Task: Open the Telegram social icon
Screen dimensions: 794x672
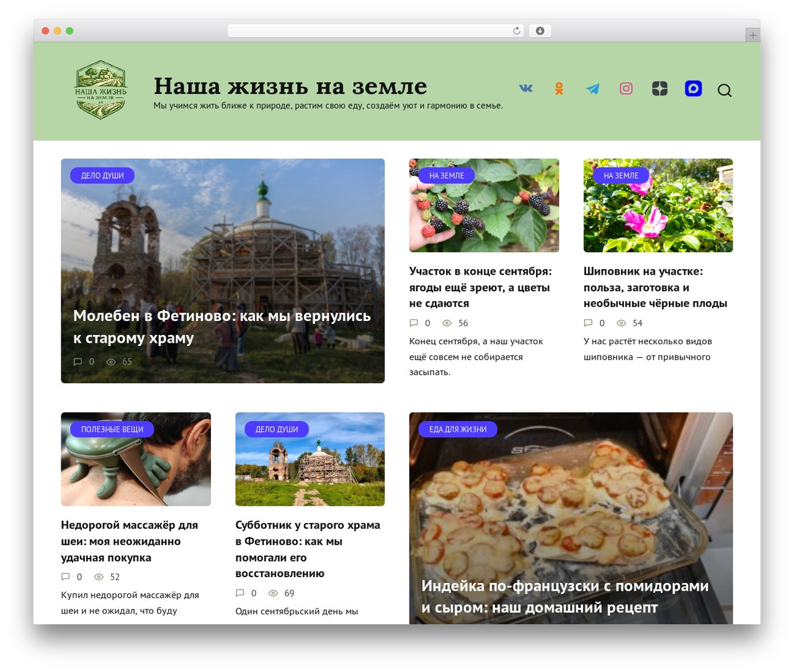Action: coord(593,89)
